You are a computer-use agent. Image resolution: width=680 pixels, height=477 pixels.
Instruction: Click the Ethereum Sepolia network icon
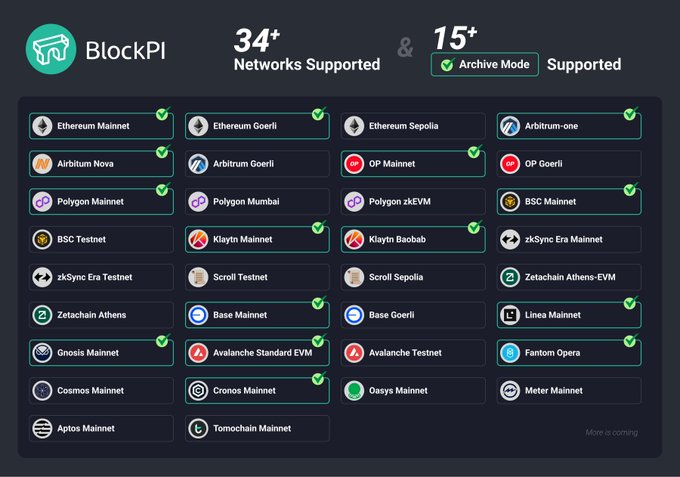point(354,126)
